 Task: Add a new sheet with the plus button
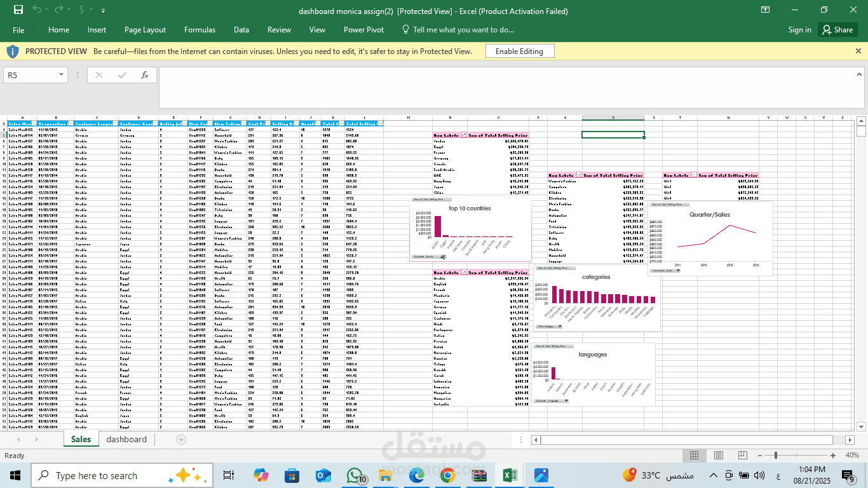tap(180, 439)
